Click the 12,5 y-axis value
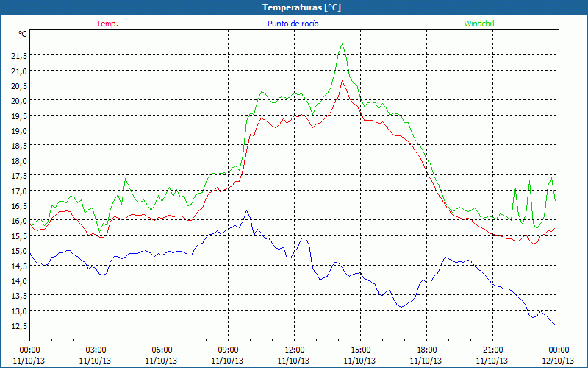 click(19, 326)
